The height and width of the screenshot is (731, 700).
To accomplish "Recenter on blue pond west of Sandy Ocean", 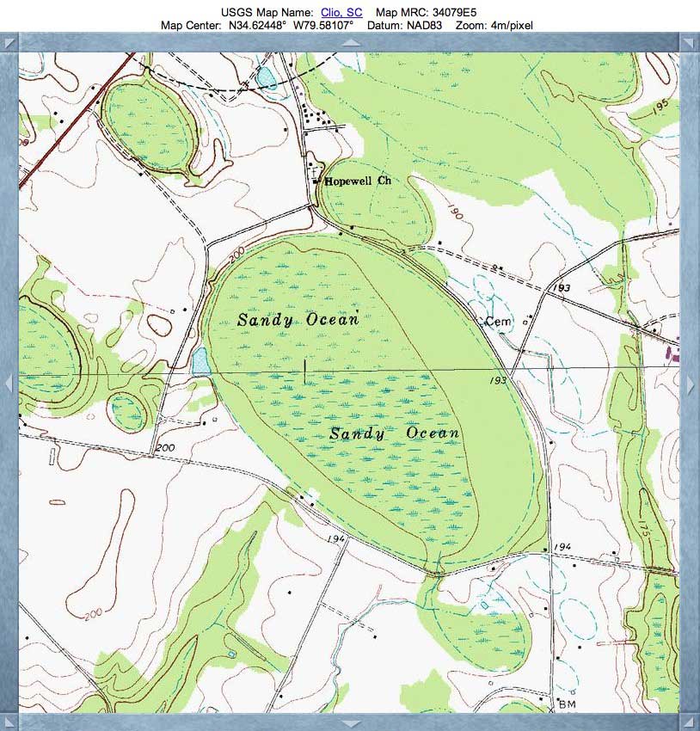I will (x=200, y=362).
